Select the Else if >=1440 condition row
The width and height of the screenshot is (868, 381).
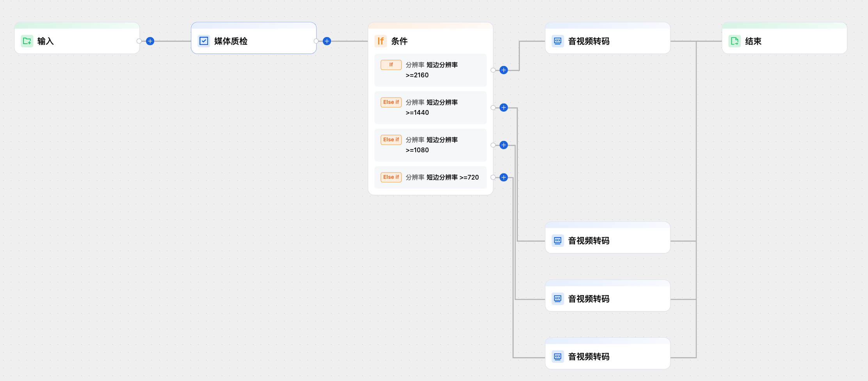pos(430,108)
